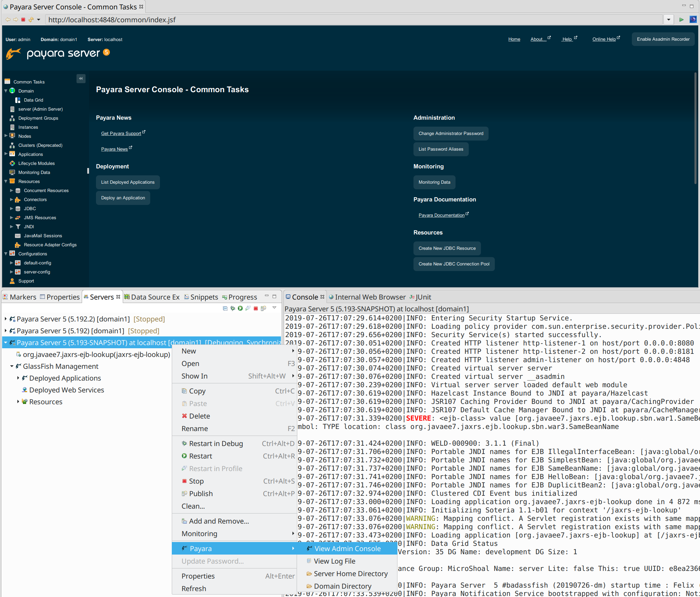Collapse the Payara sidebar with the double-arrow button

pos(81,79)
